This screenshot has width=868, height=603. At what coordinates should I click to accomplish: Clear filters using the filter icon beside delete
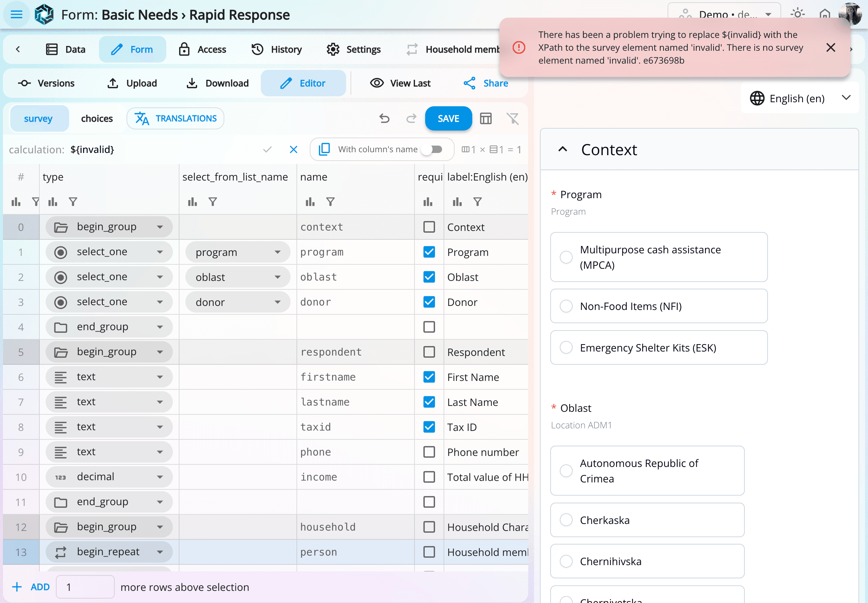pos(513,118)
